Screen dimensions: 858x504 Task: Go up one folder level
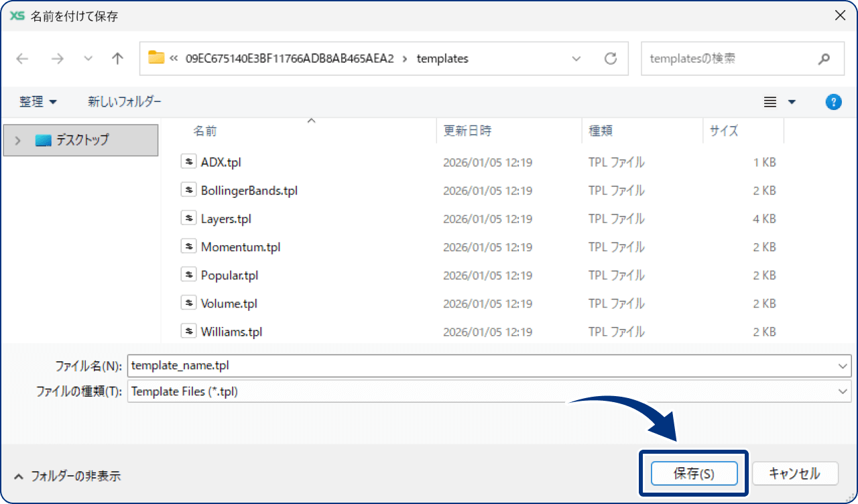117,58
